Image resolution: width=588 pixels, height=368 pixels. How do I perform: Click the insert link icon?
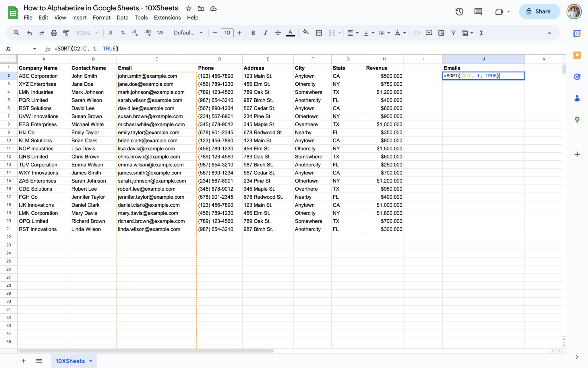coord(416,33)
